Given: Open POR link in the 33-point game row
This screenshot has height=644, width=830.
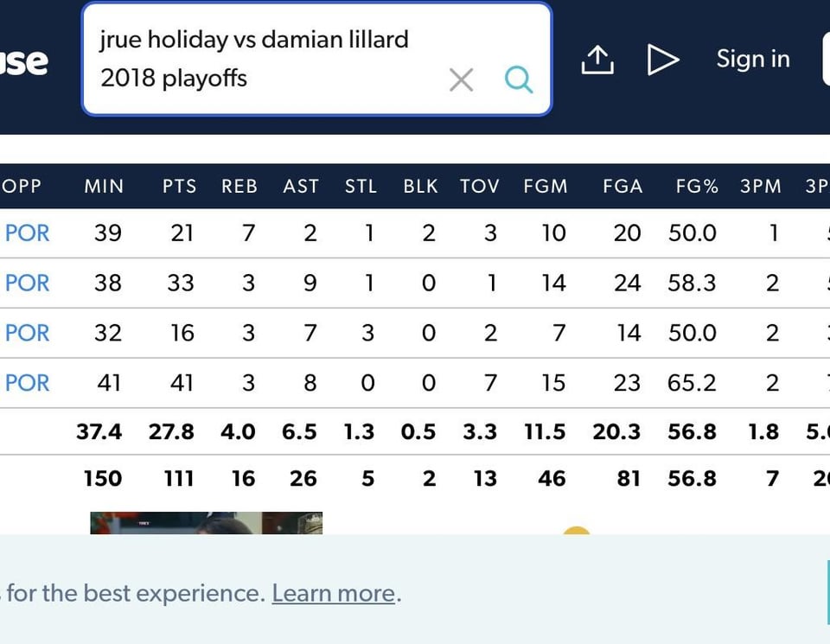Looking at the screenshot, I should [27, 284].
